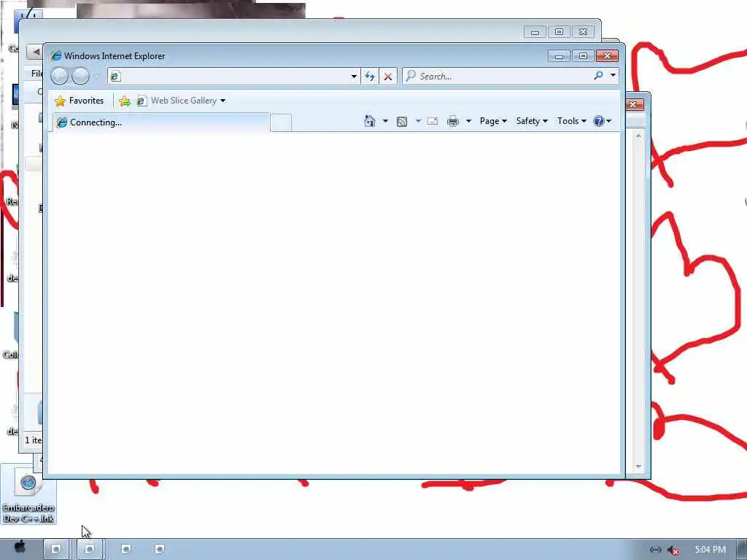The width and height of the screenshot is (747, 560).
Task: Click the red Stop loading icon
Action: click(388, 76)
